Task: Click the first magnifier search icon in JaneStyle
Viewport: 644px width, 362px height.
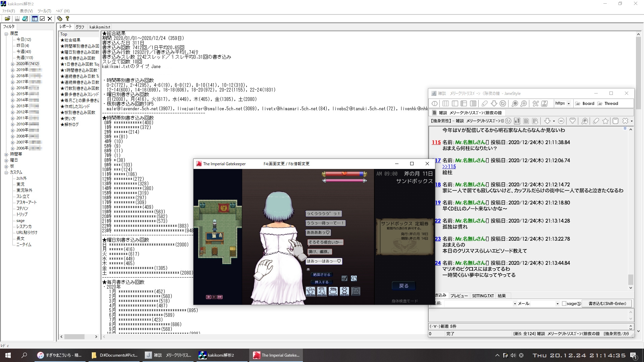Action: [x=515, y=104]
